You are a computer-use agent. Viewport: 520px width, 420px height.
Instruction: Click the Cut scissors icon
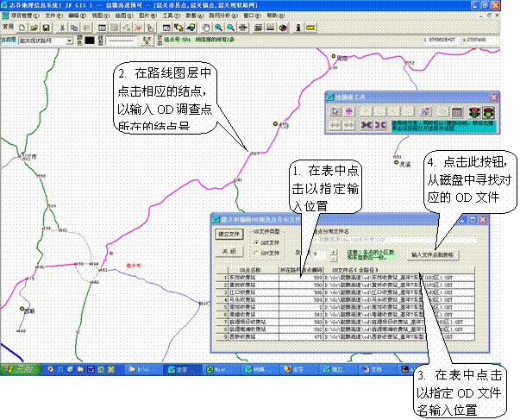click(62, 28)
